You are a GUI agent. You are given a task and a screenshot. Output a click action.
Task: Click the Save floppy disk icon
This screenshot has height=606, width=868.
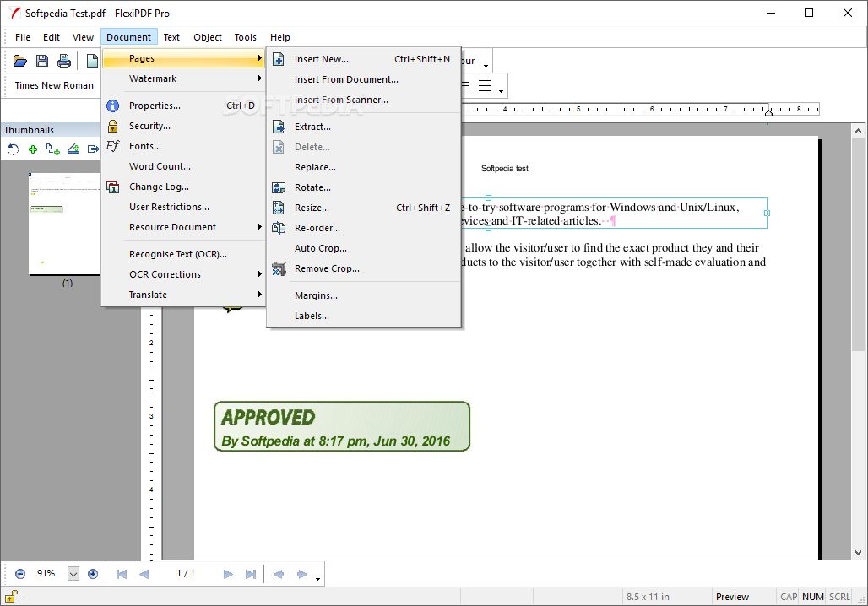[x=42, y=61]
